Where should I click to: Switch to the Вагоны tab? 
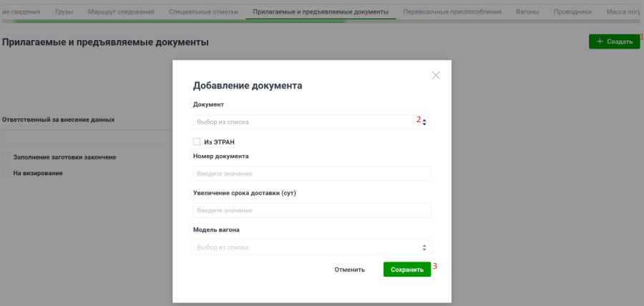point(527,12)
